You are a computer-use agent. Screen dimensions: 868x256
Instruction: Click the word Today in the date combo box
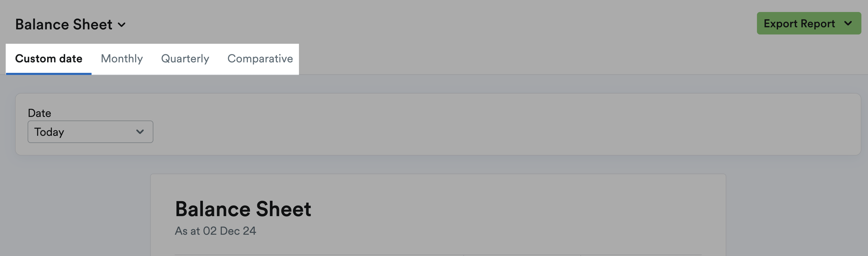click(49, 132)
